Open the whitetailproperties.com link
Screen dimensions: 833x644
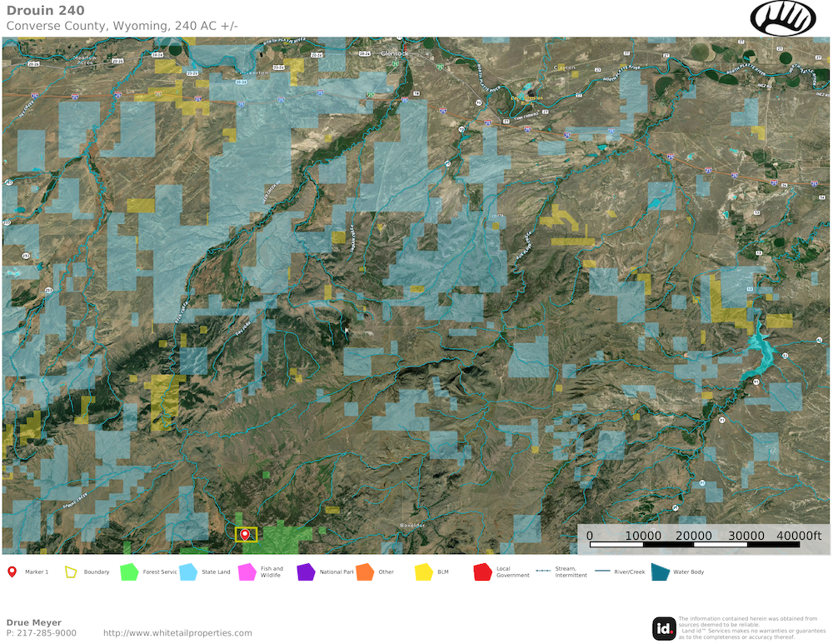tap(177, 633)
